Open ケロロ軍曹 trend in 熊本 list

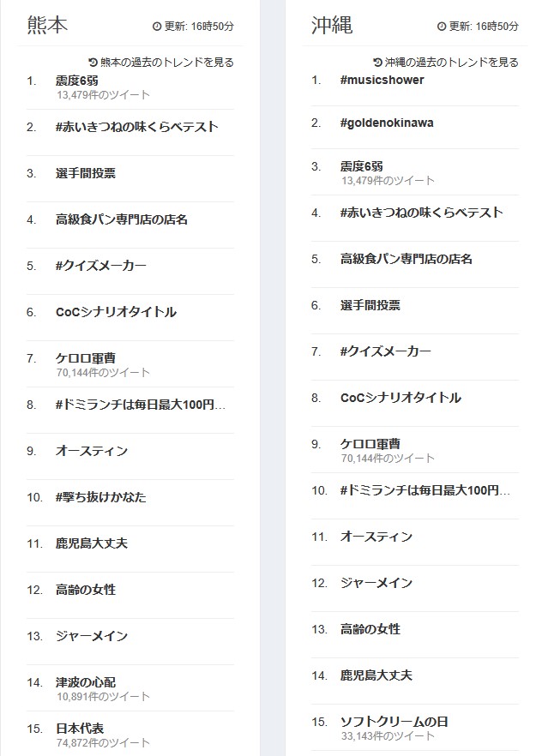(86, 358)
